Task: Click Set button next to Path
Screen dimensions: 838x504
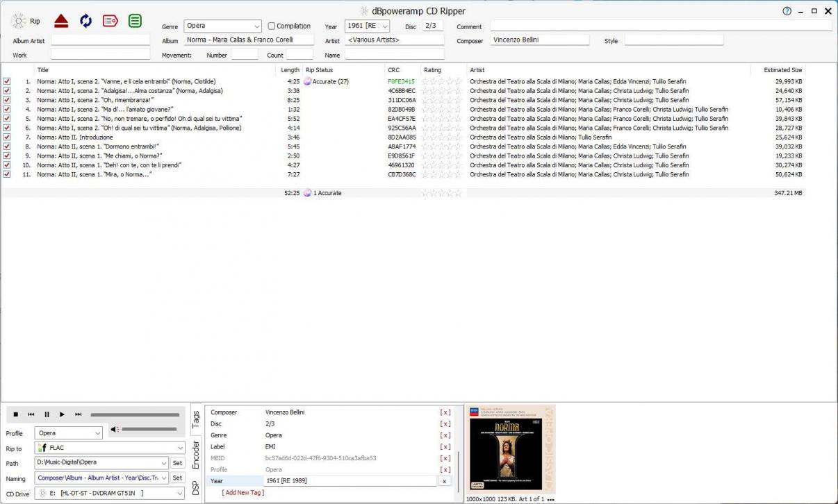Action: coord(177,463)
